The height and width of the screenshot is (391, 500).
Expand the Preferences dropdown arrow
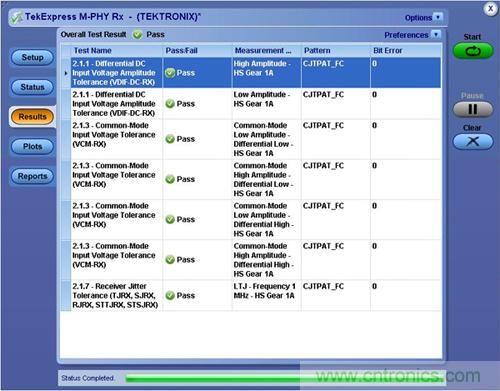436,34
